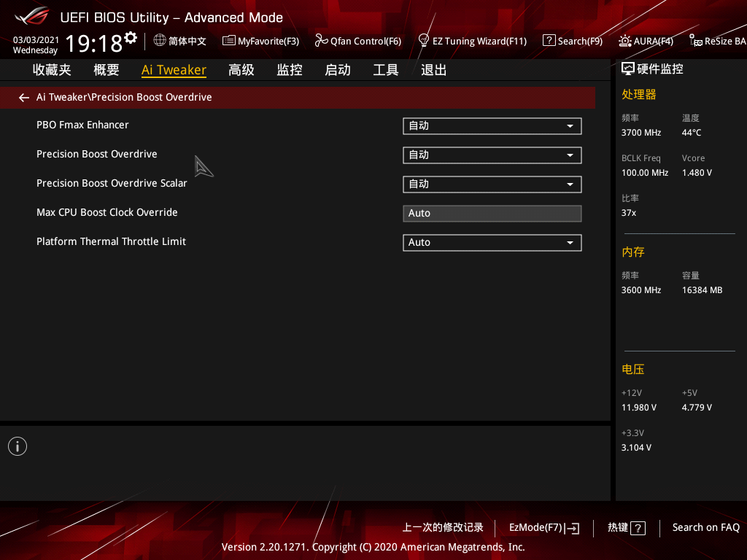The image size is (747, 560).
Task: View 上一次的修改记录 change log
Action: [443, 527]
